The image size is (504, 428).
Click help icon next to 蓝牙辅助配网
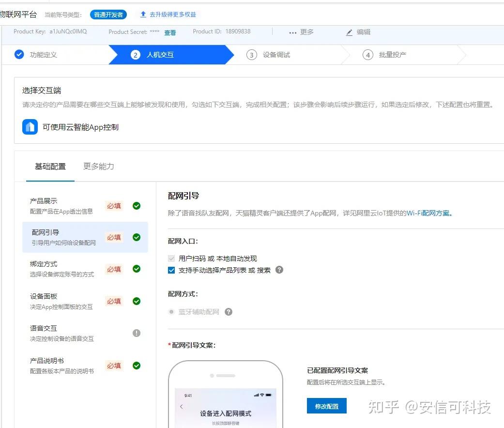(x=229, y=312)
